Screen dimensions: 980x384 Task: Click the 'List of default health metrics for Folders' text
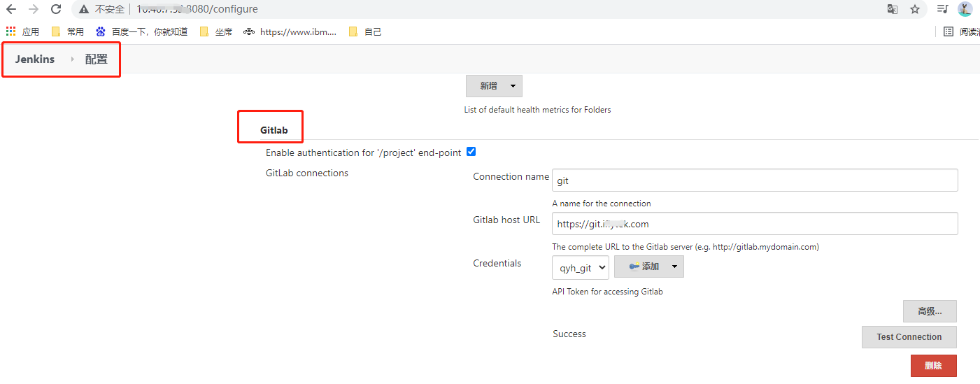point(537,110)
